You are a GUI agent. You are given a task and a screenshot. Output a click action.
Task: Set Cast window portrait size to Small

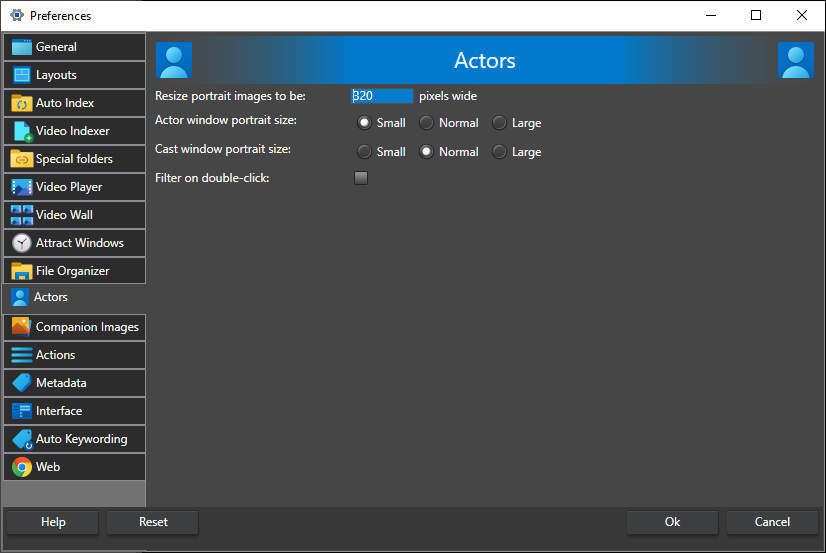pyautogui.click(x=364, y=152)
